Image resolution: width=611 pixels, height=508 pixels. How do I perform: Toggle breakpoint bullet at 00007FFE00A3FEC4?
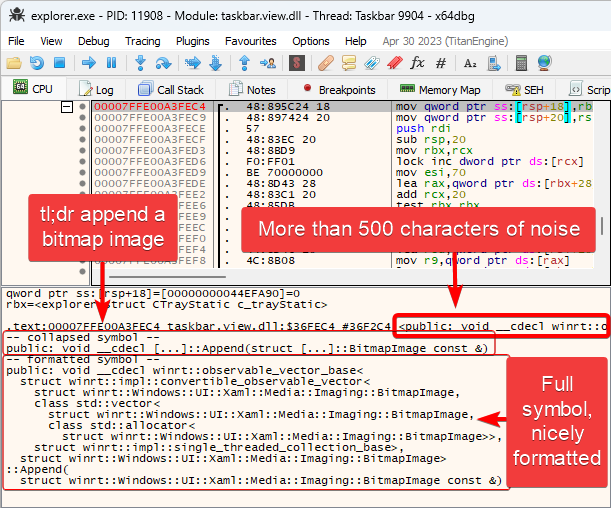(82, 106)
